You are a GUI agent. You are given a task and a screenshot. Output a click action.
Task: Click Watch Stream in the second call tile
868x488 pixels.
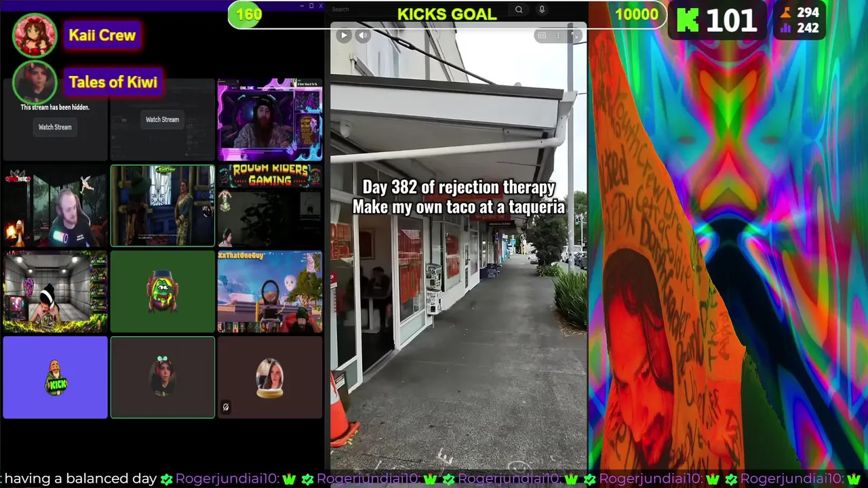click(x=162, y=119)
